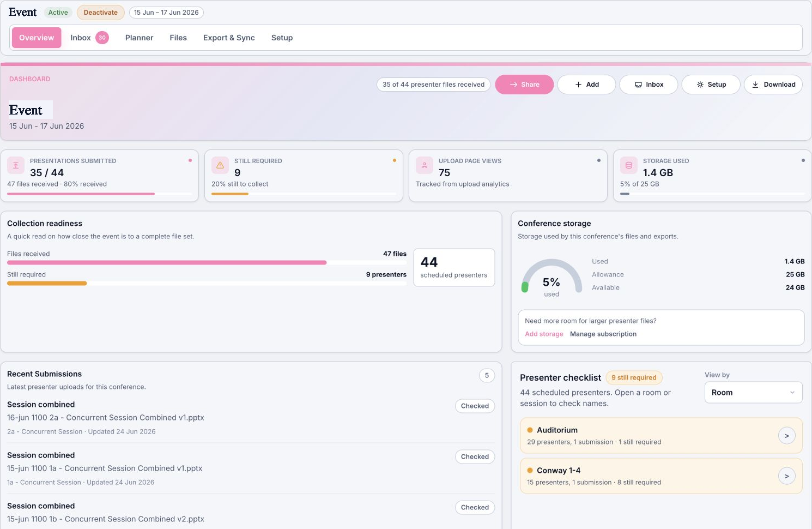Click "16-jun 1100 2a - Concurrent Session Combined v1.pptx"
The width and height of the screenshot is (812, 529).
coord(106,418)
